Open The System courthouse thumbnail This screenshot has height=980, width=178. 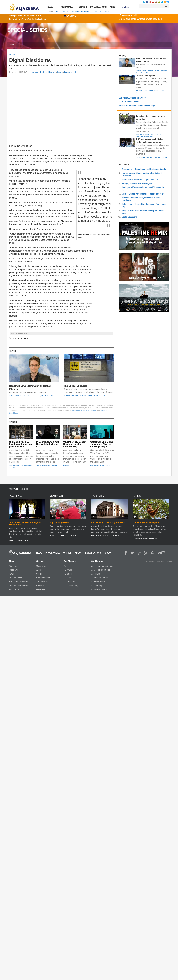click(x=109, y=509)
